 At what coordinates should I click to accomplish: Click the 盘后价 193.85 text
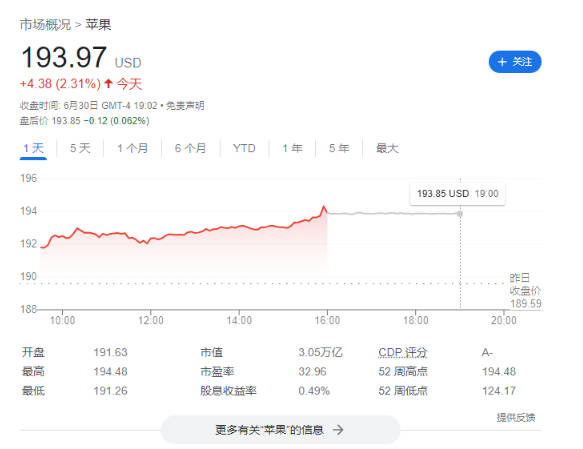coord(50,121)
